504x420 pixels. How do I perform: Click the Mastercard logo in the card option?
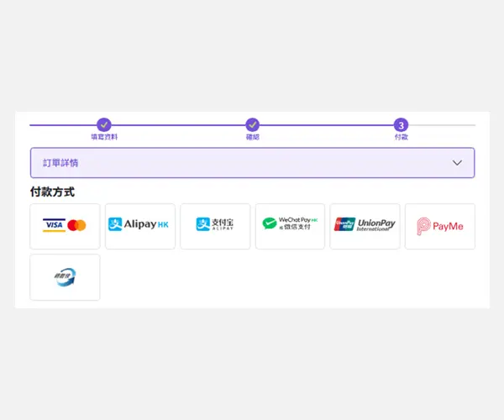tap(77, 225)
